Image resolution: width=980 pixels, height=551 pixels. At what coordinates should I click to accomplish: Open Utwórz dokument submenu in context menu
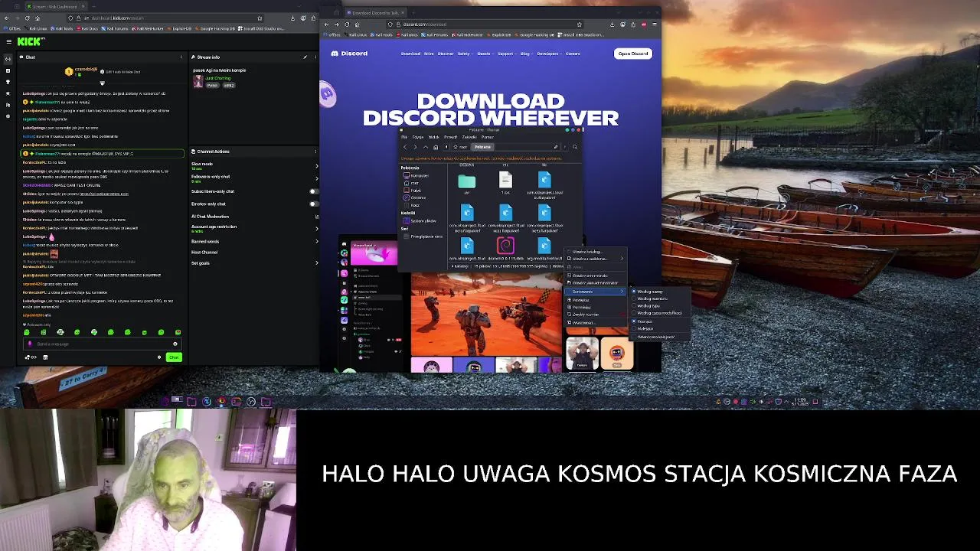tap(596, 259)
